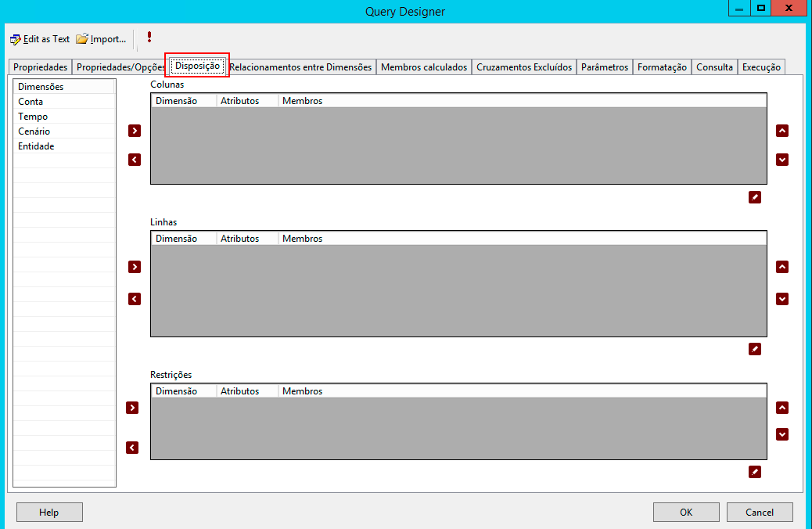This screenshot has width=812, height=529.
Task: Add dimension to Colunas with right arrow
Action: pyautogui.click(x=135, y=131)
